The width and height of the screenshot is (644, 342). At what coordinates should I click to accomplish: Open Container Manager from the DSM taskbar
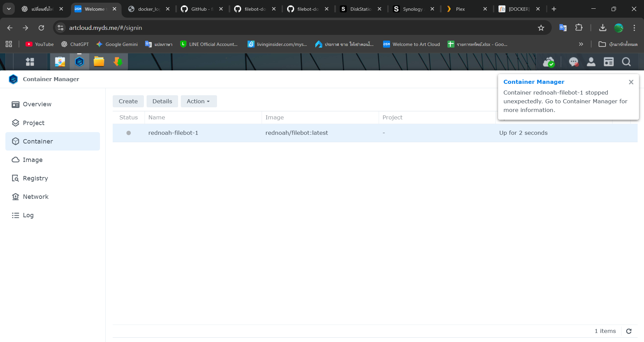[79, 62]
